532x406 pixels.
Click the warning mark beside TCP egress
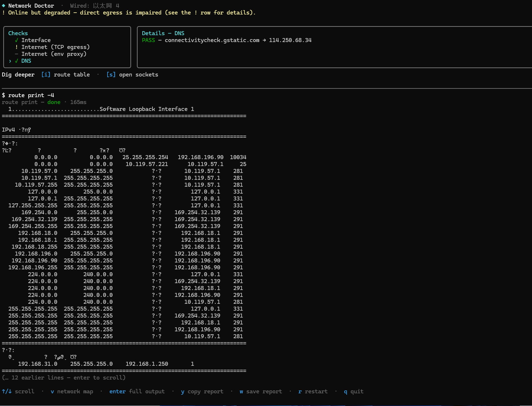pos(17,47)
